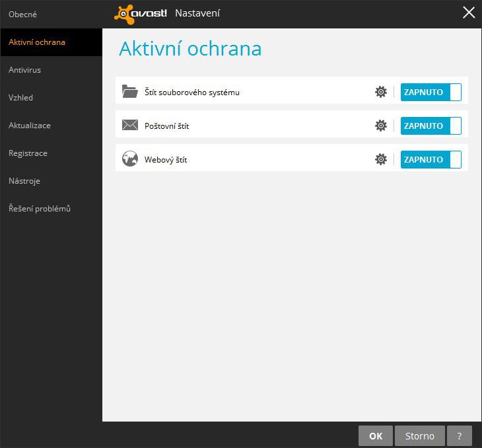
Task: Open help with the ? button
Action: point(460,435)
